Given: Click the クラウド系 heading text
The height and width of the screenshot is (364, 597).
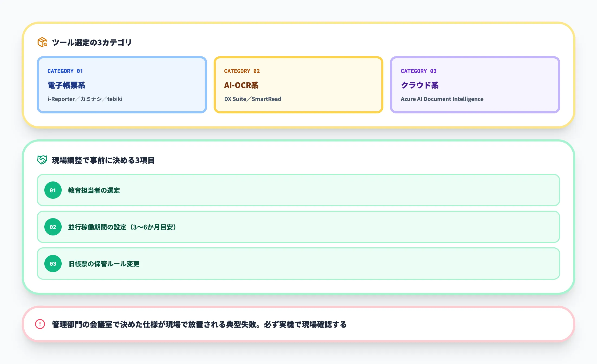Looking at the screenshot, I should click(420, 85).
